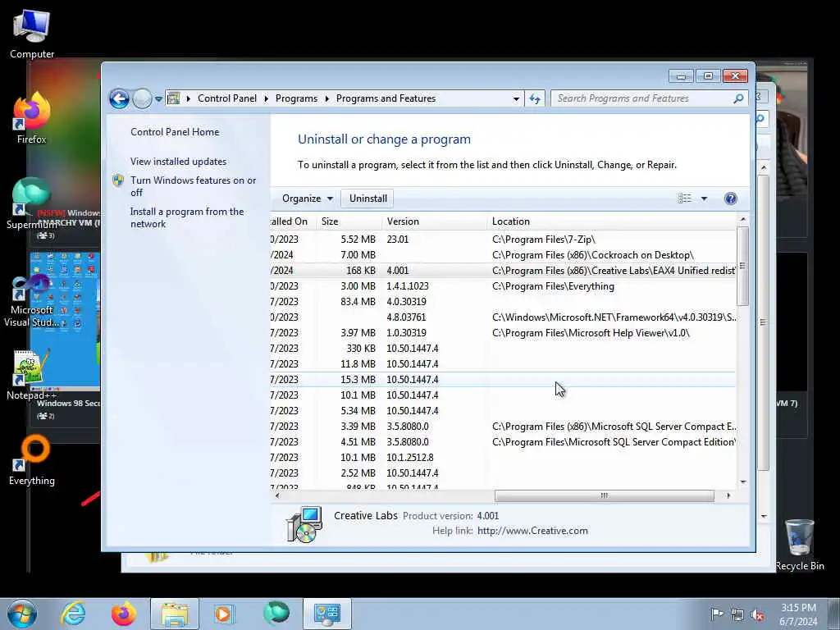Click the list's vertical scrollbar up arrow

[743, 219]
